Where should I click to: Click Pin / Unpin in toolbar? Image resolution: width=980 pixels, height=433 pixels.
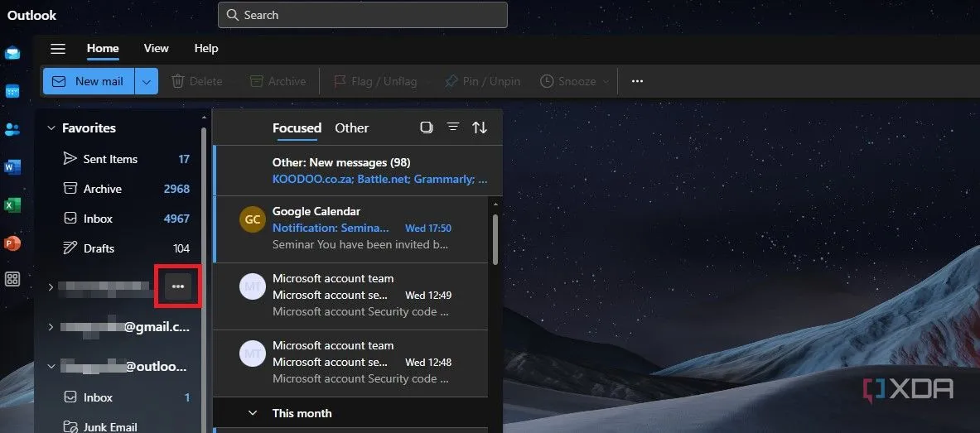point(482,81)
